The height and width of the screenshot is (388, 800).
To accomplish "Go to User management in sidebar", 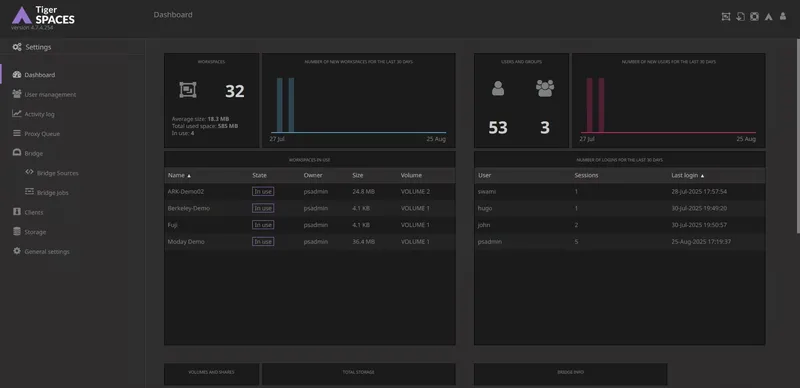I will pos(50,94).
